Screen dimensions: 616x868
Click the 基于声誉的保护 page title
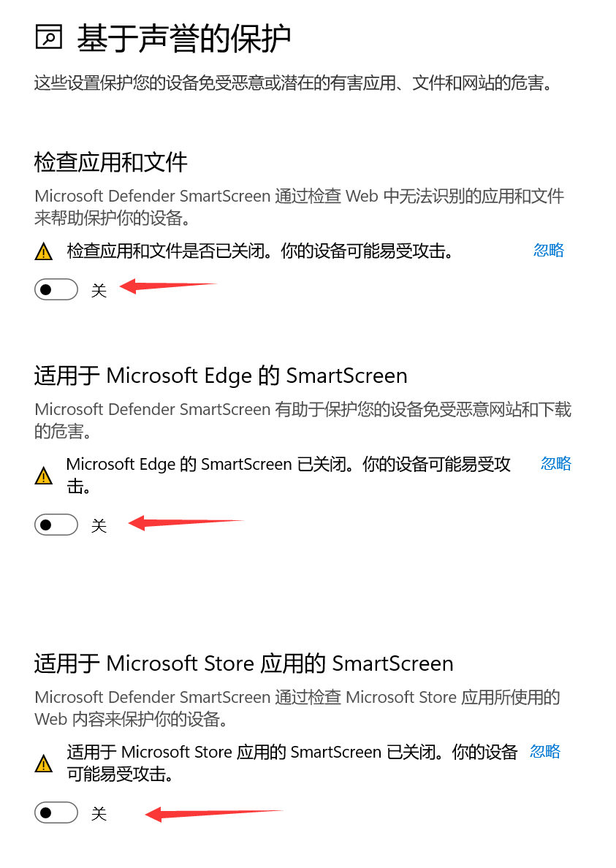(x=183, y=38)
